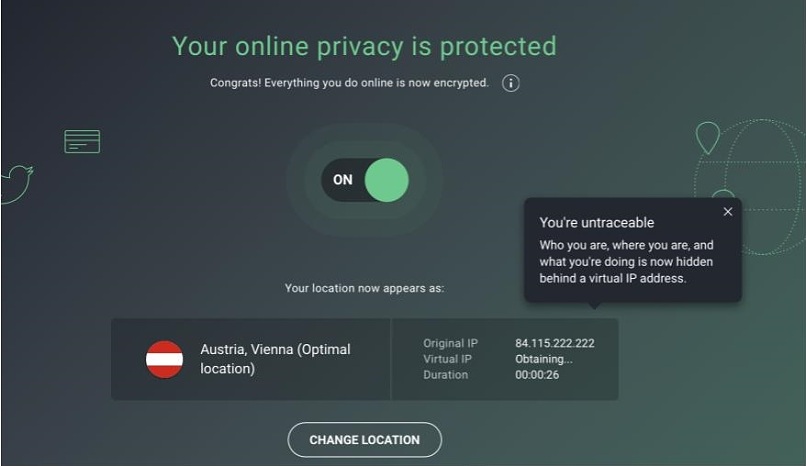Click the Austria flag icon
This screenshot has width=806, height=466.
pyautogui.click(x=164, y=359)
